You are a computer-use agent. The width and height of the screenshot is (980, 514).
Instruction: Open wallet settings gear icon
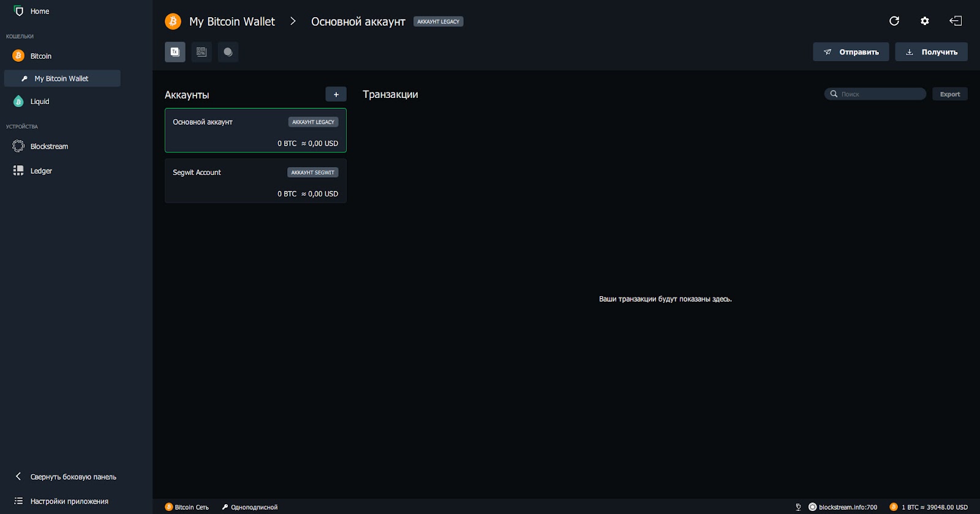(925, 21)
